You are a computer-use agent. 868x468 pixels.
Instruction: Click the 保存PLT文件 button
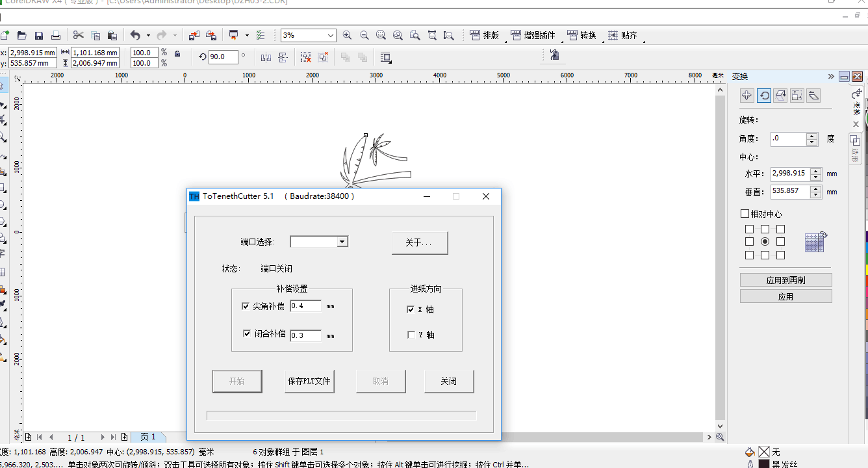(309, 381)
